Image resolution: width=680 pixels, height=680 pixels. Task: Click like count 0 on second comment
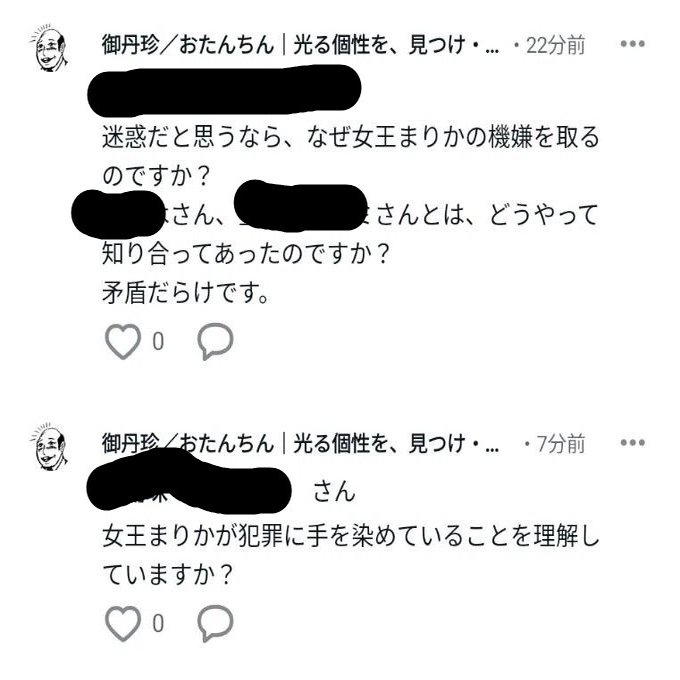[158, 624]
